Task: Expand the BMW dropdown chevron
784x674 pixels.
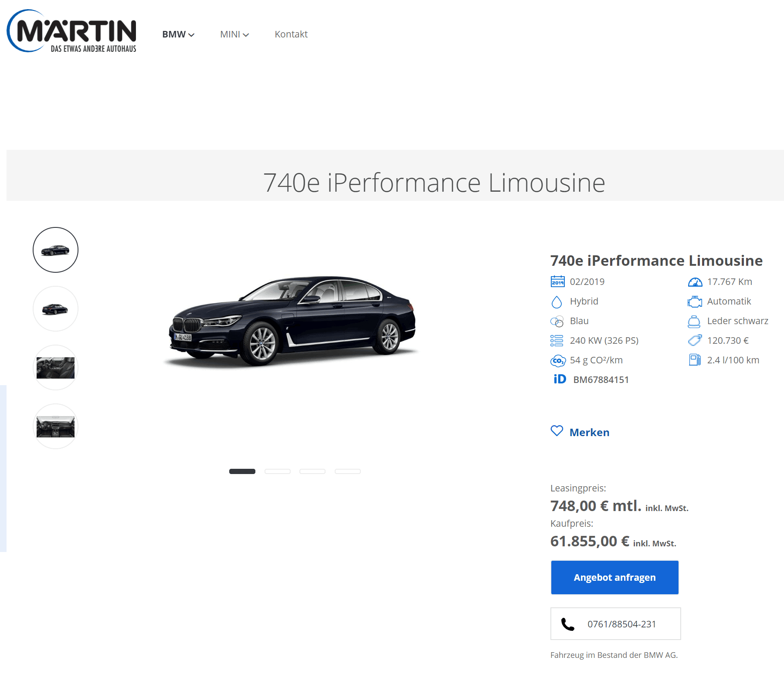Action: [191, 35]
